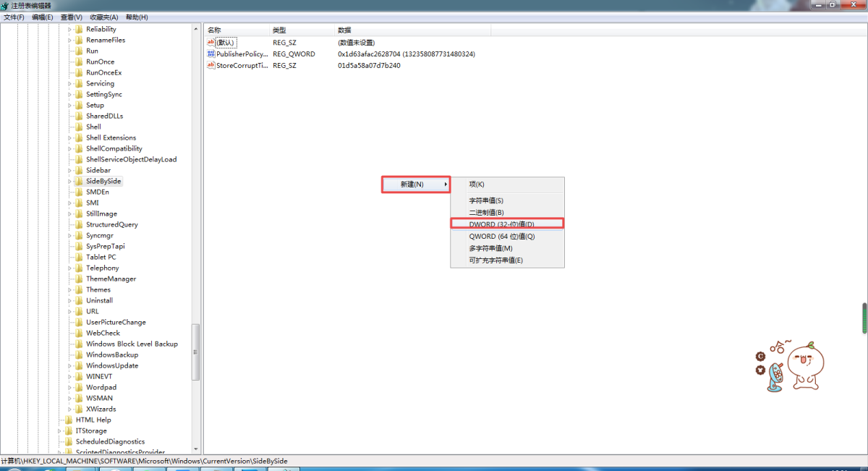The image size is (868, 471).
Task: Click the 0x1d63afac2628704 data value
Action: pyautogui.click(x=407, y=54)
